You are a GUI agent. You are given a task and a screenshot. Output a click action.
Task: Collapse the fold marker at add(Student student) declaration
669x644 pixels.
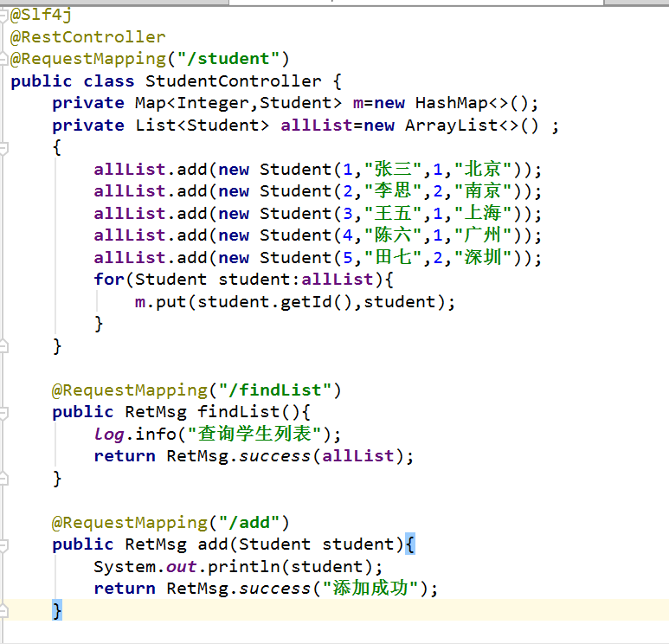pos(3,545)
